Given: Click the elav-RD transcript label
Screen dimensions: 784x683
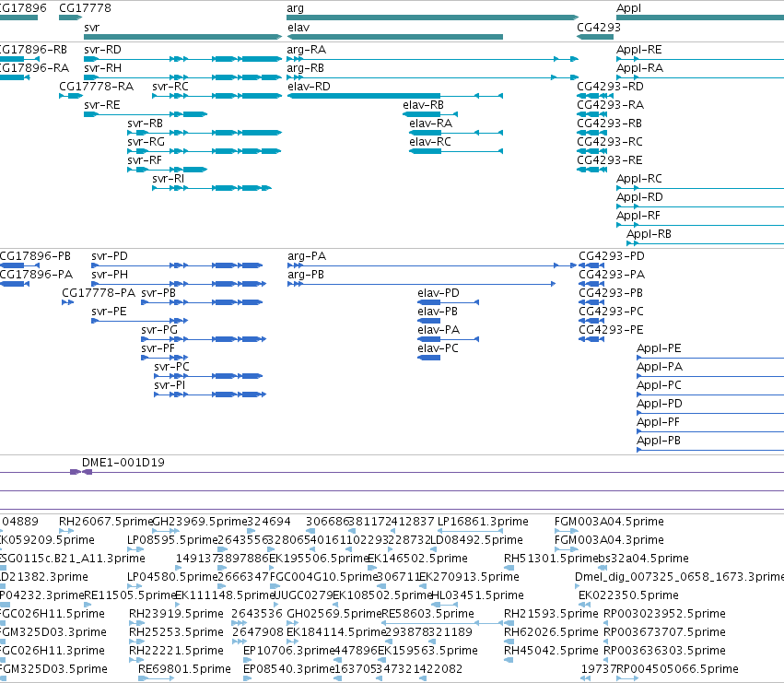Looking at the screenshot, I should [309, 87].
